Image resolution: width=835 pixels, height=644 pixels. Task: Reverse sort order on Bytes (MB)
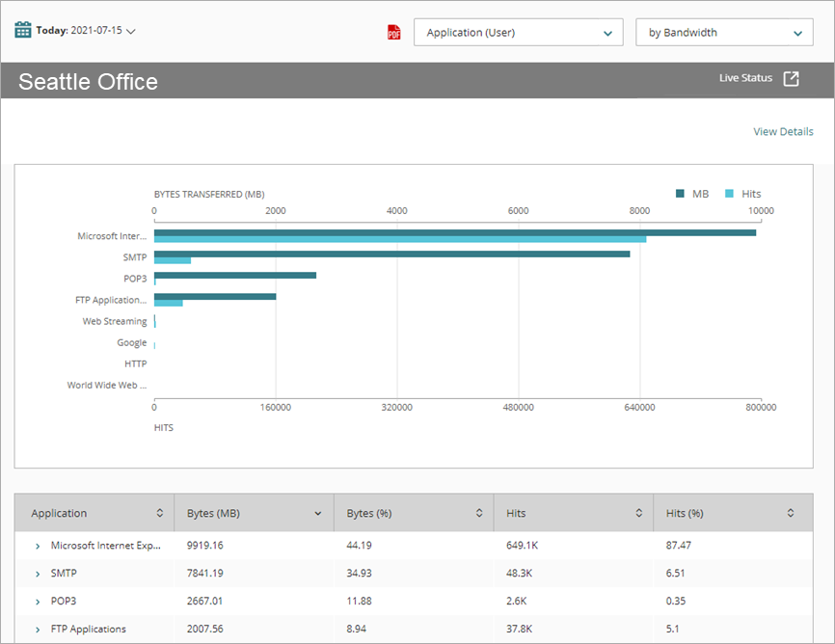pyautogui.click(x=319, y=513)
